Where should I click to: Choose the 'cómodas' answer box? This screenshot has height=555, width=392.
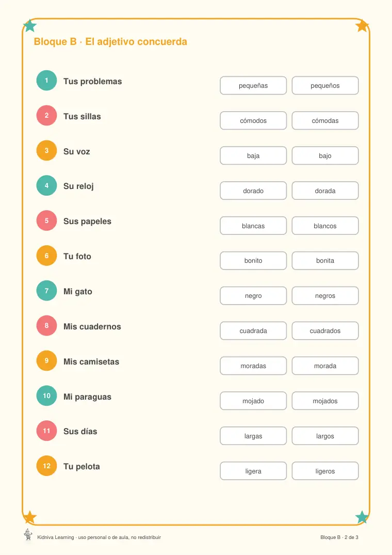tap(325, 121)
